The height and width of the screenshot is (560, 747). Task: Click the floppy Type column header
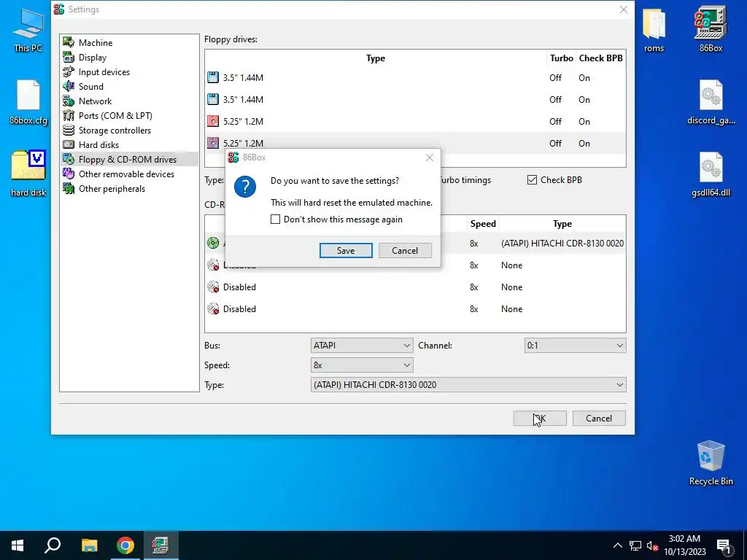[376, 58]
